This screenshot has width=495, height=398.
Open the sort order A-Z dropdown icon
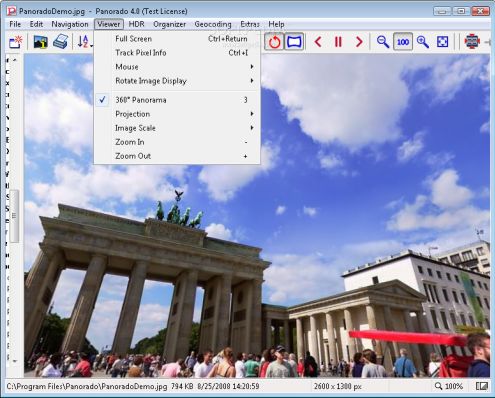[x=85, y=42]
